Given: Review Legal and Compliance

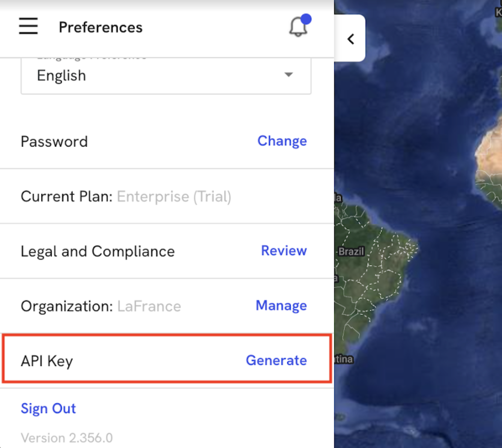Looking at the screenshot, I should [x=284, y=251].
